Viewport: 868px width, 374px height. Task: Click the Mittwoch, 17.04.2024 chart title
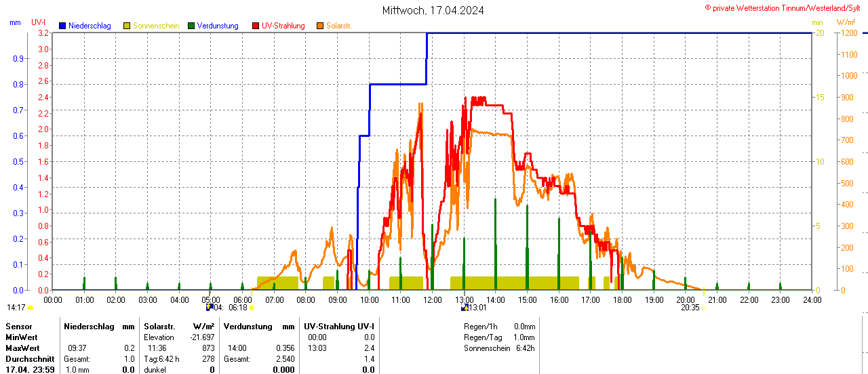[x=433, y=10]
